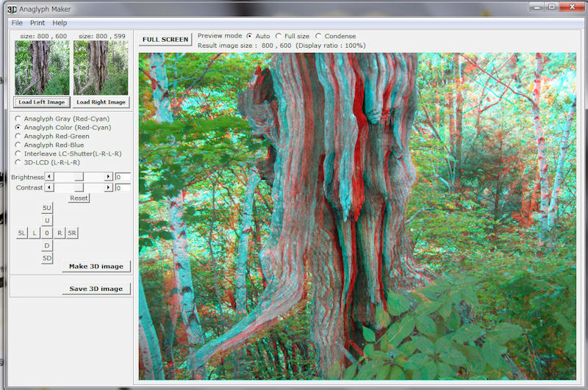This screenshot has width=588, height=390.
Task: Click Brightness slider right arrow
Action: 108,176
